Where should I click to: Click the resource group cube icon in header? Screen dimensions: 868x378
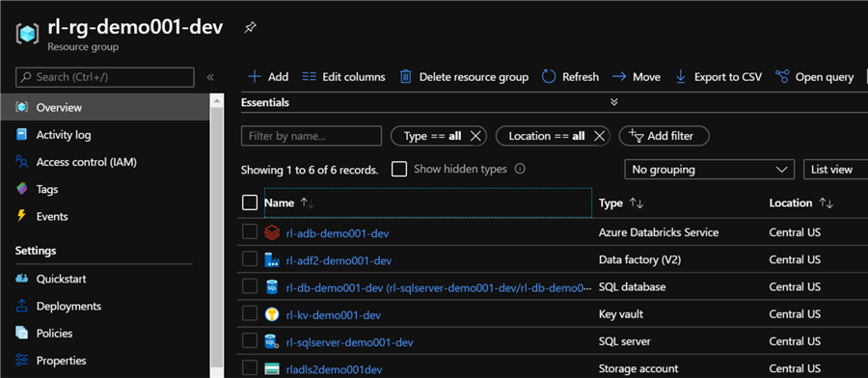click(26, 35)
